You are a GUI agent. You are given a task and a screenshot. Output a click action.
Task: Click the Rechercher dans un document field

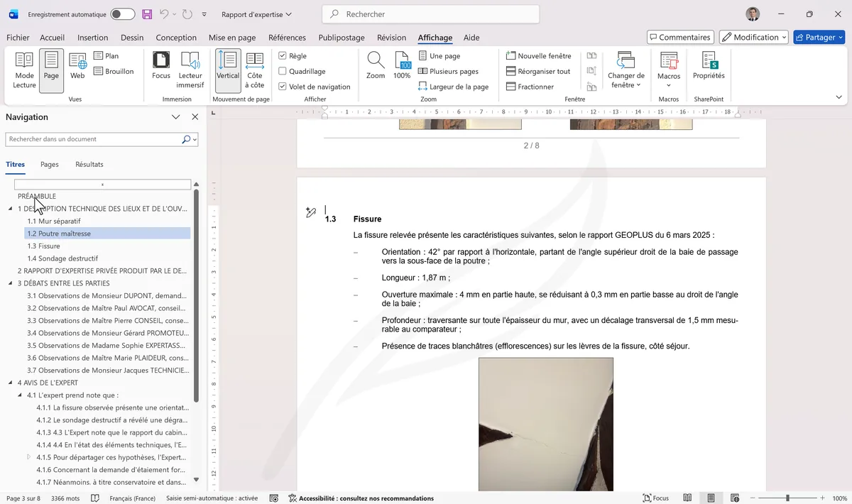click(x=94, y=139)
